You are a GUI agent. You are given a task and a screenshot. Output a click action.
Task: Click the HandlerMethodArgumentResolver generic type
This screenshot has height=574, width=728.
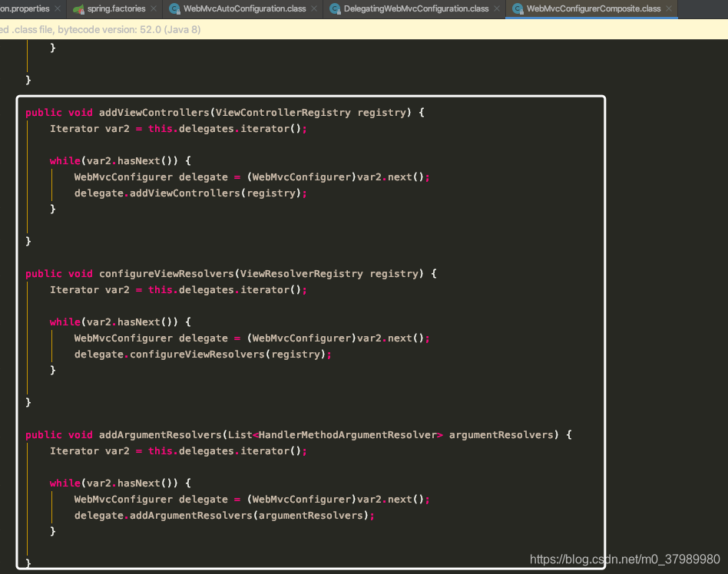coord(348,435)
